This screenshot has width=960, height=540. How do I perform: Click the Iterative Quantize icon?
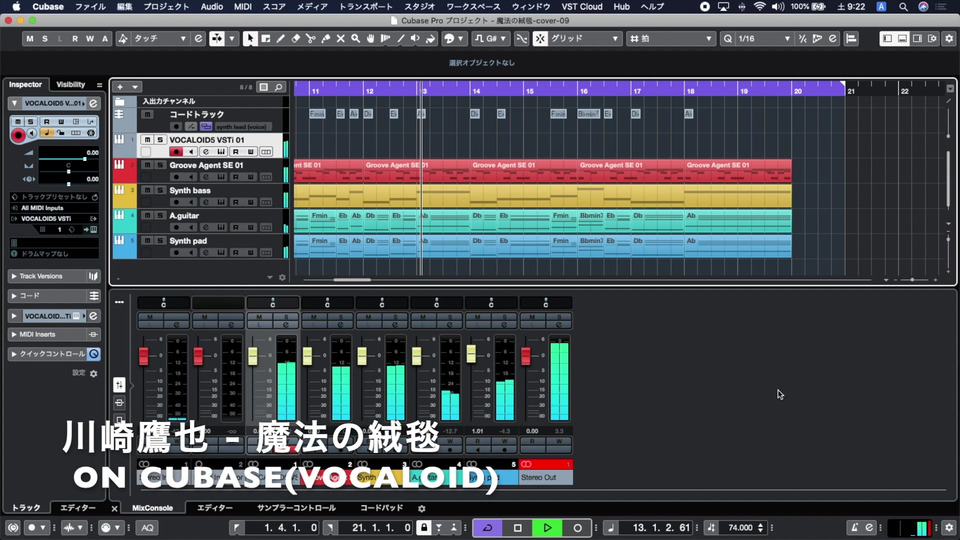802,39
